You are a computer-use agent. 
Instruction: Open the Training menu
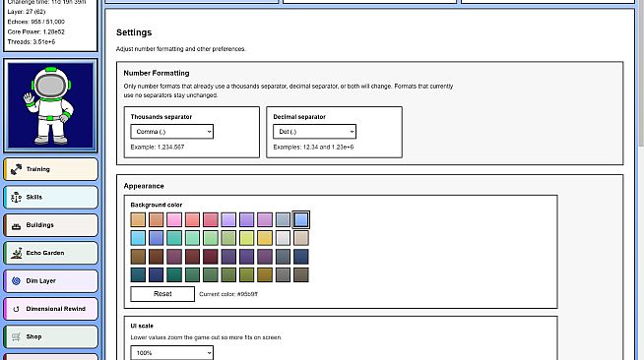[x=51, y=169]
